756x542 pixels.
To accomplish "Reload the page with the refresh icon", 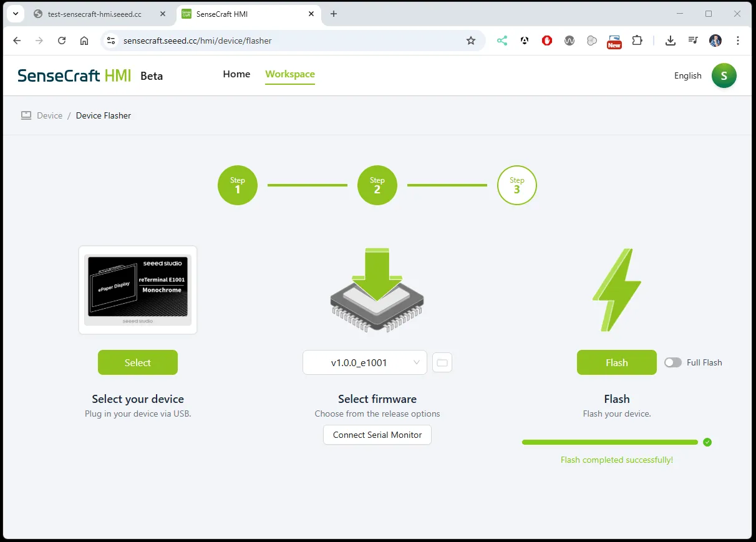I will (62, 41).
